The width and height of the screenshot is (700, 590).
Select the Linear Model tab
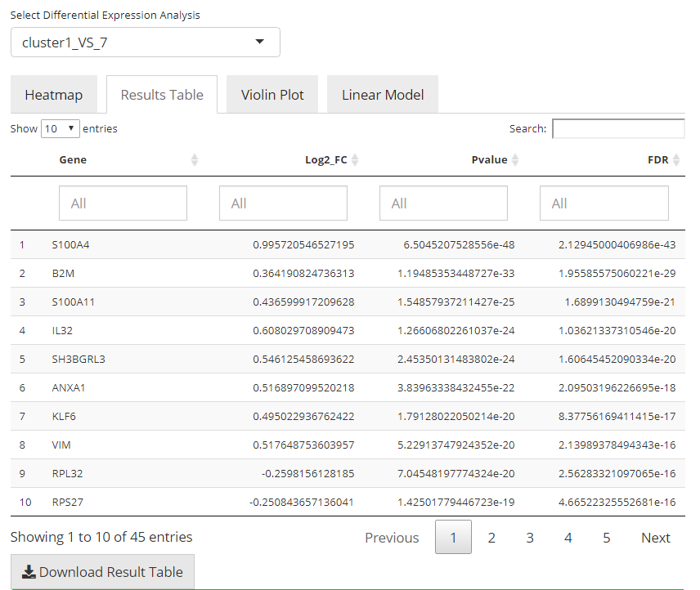pyautogui.click(x=383, y=95)
